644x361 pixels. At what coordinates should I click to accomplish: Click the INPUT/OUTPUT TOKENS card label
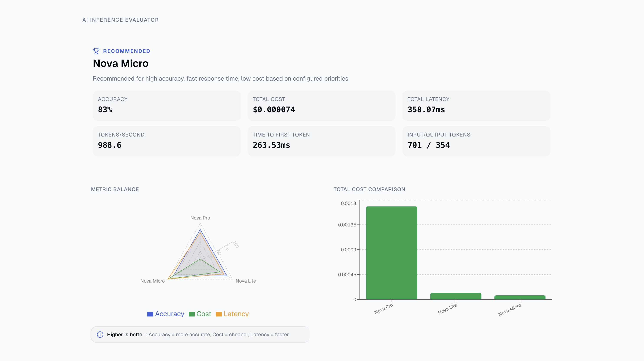coord(439,135)
